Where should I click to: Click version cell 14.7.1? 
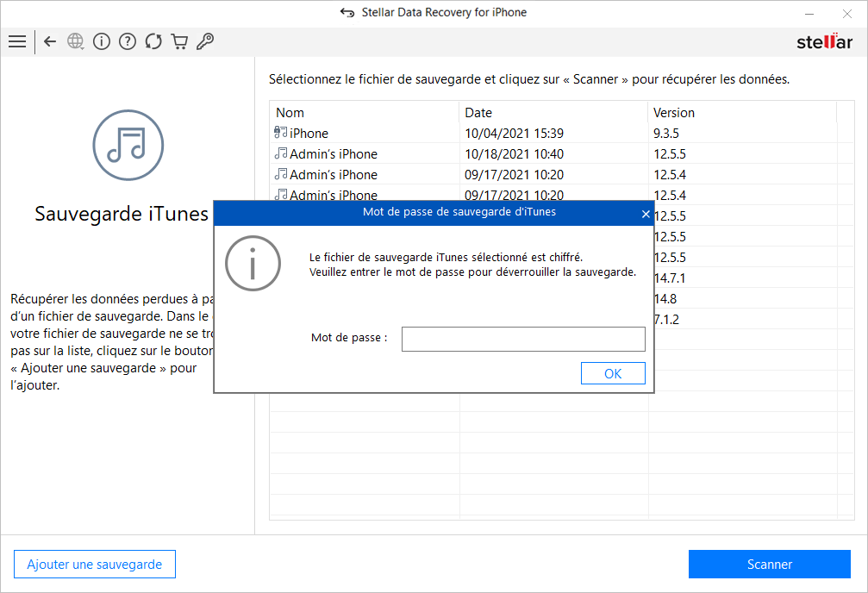(669, 278)
